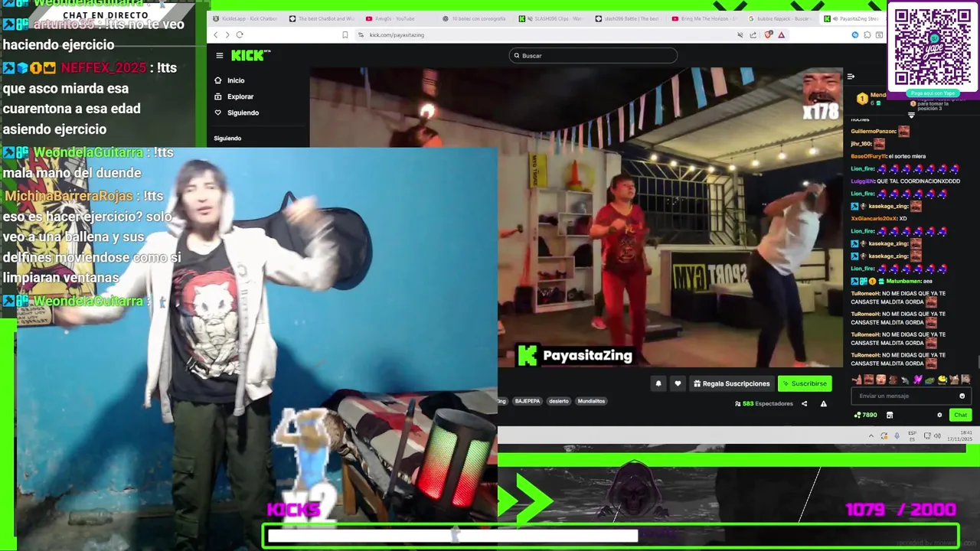Image resolution: width=980 pixels, height=551 pixels.
Task: Share the stream via share icon
Action: 804,403
